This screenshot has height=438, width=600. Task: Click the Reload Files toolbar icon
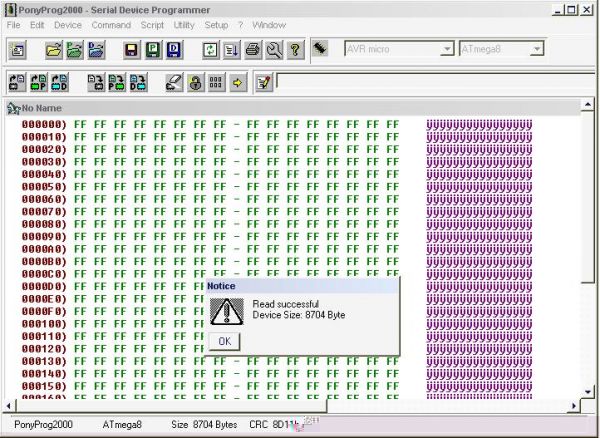210,49
